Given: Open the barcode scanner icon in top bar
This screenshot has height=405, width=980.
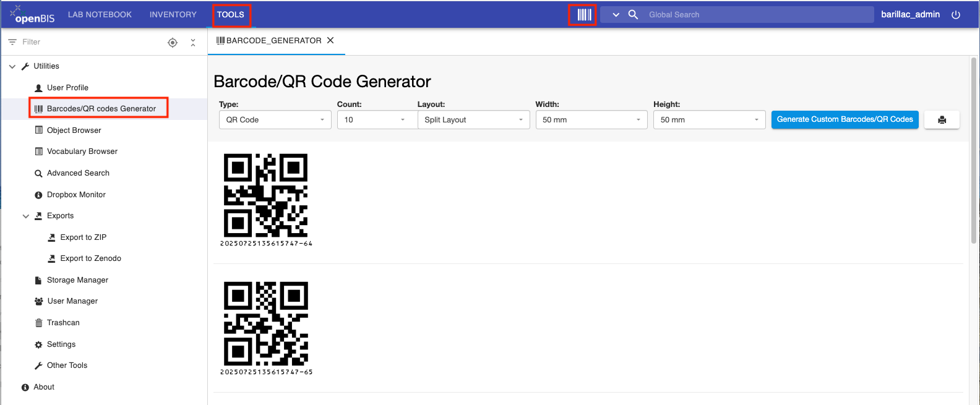Looking at the screenshot, I should tap(584, 14).
